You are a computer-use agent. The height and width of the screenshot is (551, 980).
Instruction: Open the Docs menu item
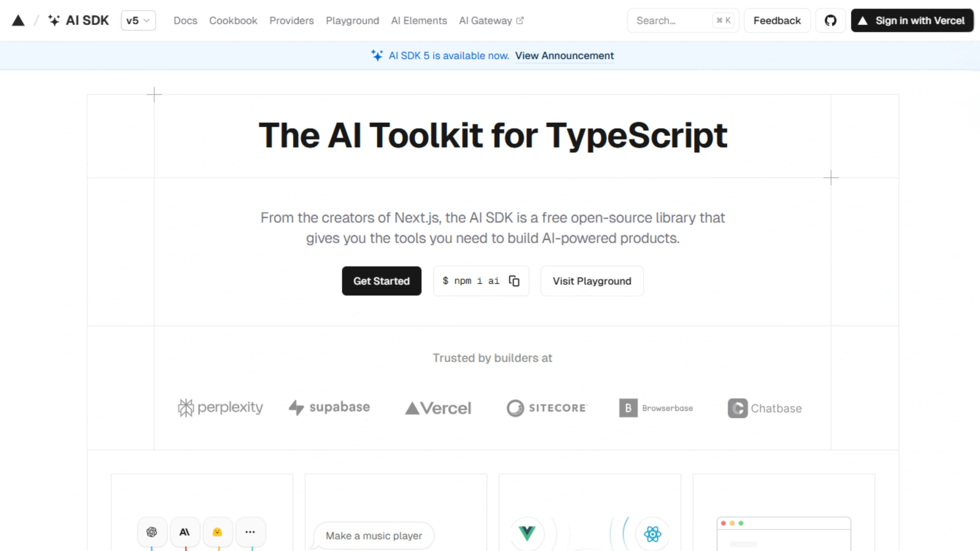pos(185,21)
